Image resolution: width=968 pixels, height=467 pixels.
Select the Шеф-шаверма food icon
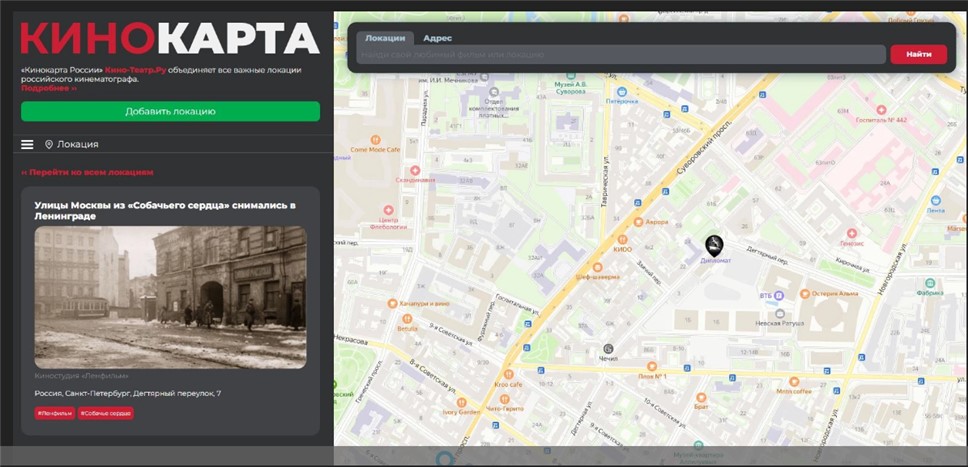pyautogui.click(x=597, y=267)
